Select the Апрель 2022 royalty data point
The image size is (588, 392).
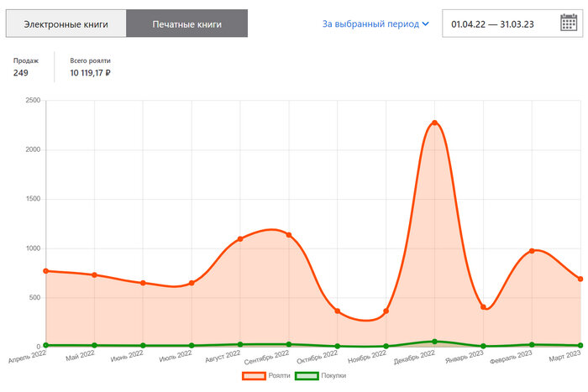pos(45,271)
